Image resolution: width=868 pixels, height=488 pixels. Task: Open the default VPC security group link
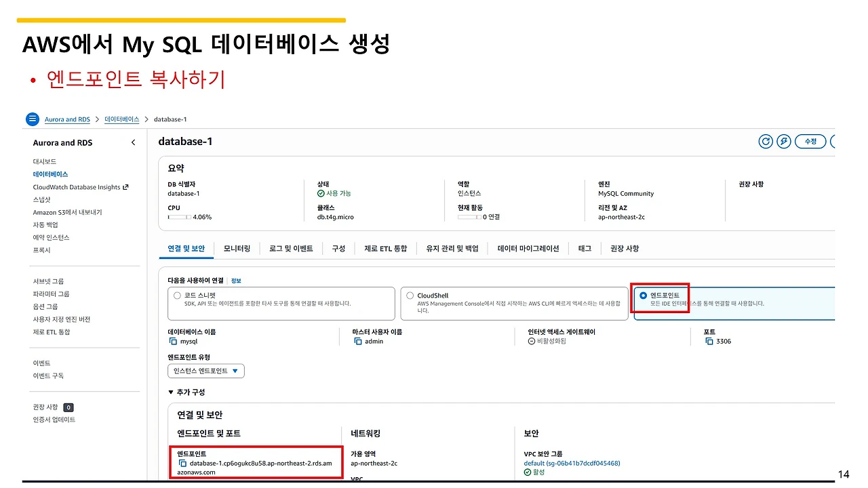pyautogui.click(x=572, y=464)
